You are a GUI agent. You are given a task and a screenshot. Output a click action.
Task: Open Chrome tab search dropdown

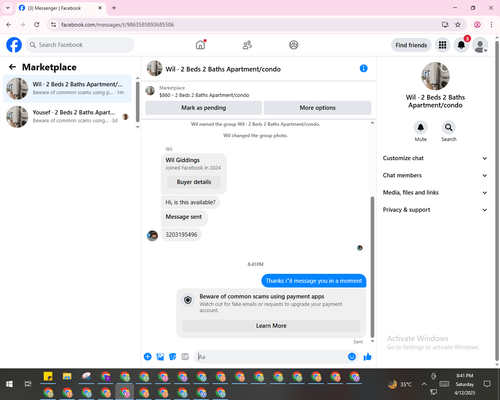(x=8, y=8)
